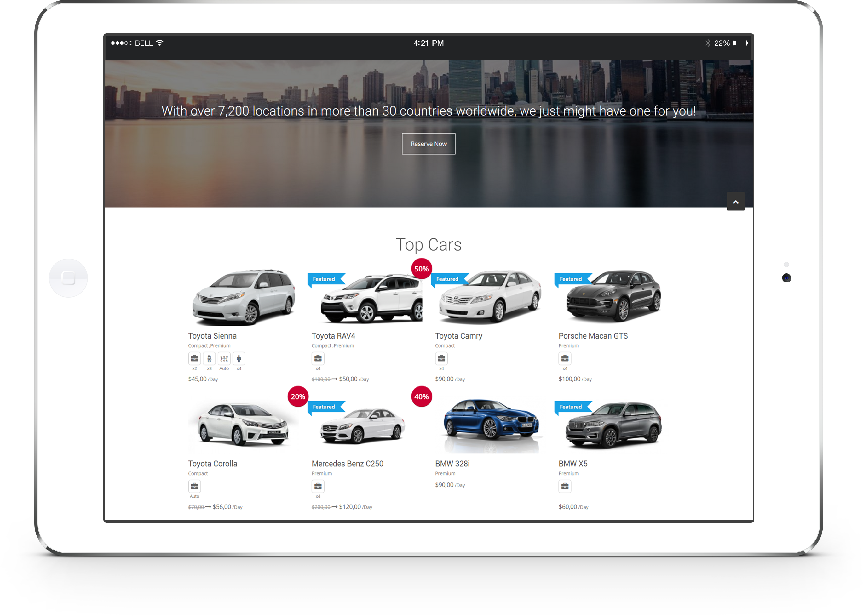Viewport: 863px width, 616px height.
Task: Click the crossed-out $70,00 price on Corolla
Action: tap(196, 507)
